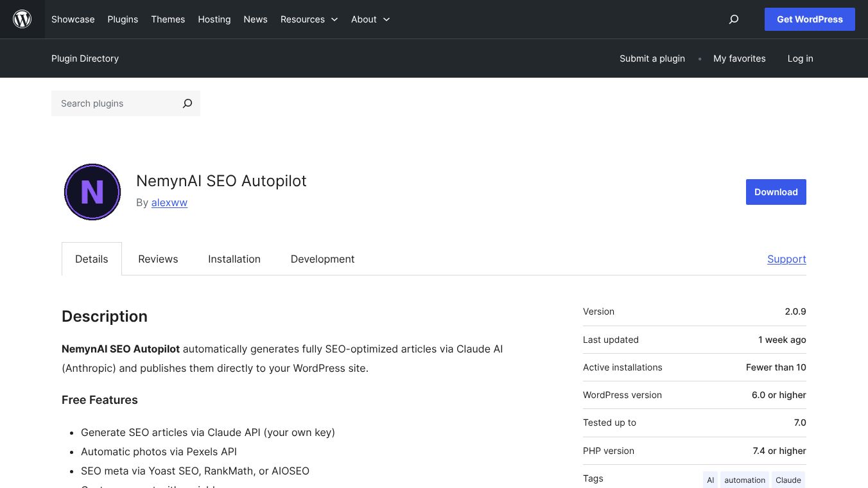The width and height of the screenshot is (868, 488).
Task: Open the author alexww profile link
Action: (x=169, y=202)
